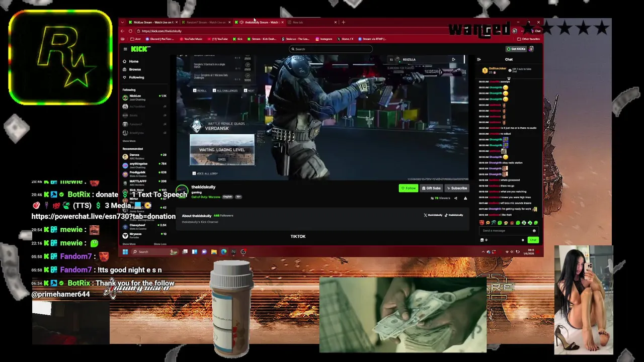Viewport: 644px width, 362px height.
Task: Open thekidskully X profile link
Action: click(x=433, y=215)
